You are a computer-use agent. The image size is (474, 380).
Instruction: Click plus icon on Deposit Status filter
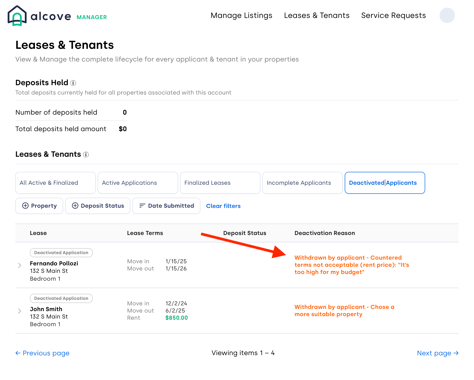coord(75,206)
